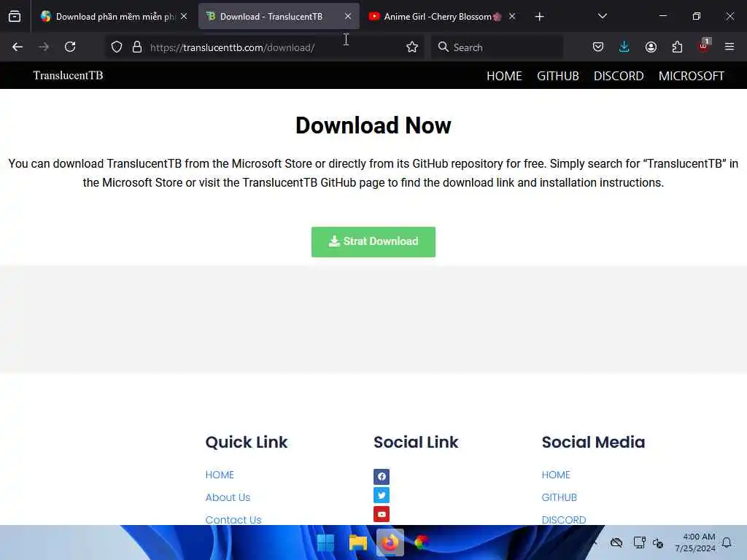Open the Twitter social icon

(382, 495)
